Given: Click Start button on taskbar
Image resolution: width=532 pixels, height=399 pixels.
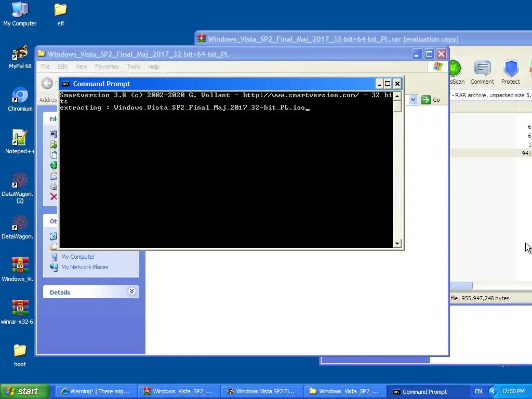Looking at the screenshot, I should [x=24, y=391].
